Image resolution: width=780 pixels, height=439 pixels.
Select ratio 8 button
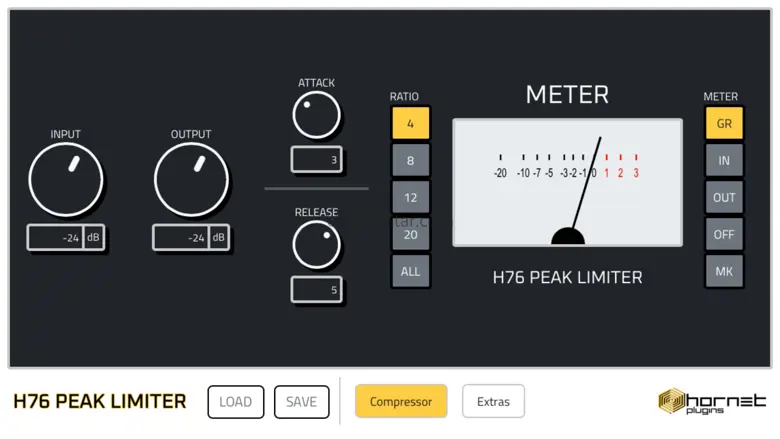pyautogui.click(x=410, y=160)
